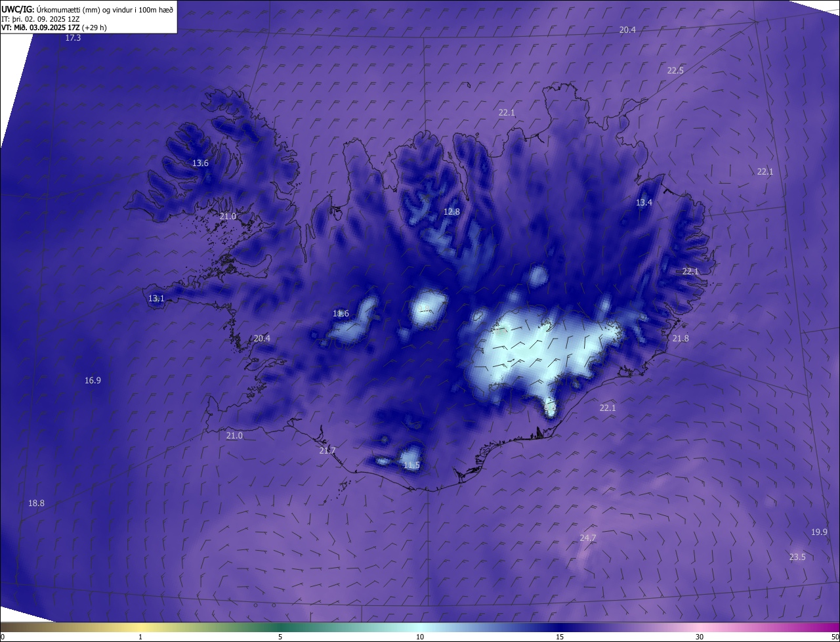The image size is (840, 642).
Task: Click the color scale tick labeled 1
Action: coord(140,637)
